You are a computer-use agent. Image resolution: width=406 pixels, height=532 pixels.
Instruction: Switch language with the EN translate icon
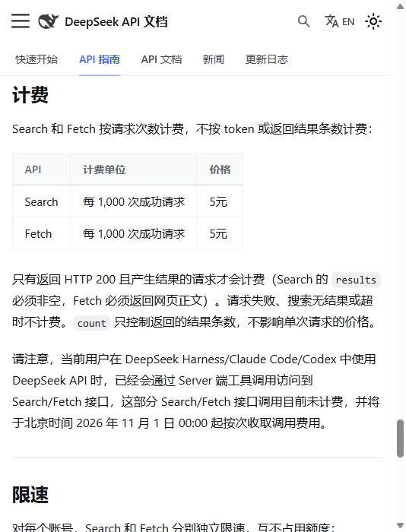339,21
